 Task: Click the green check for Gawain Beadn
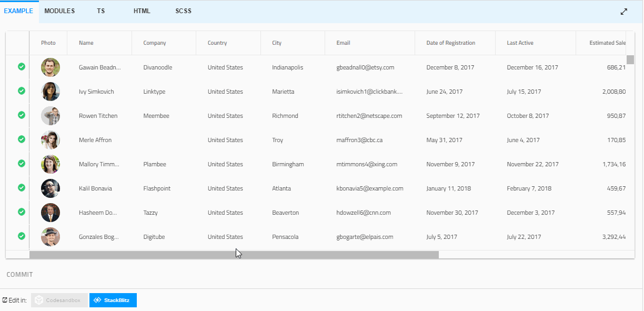21,67
